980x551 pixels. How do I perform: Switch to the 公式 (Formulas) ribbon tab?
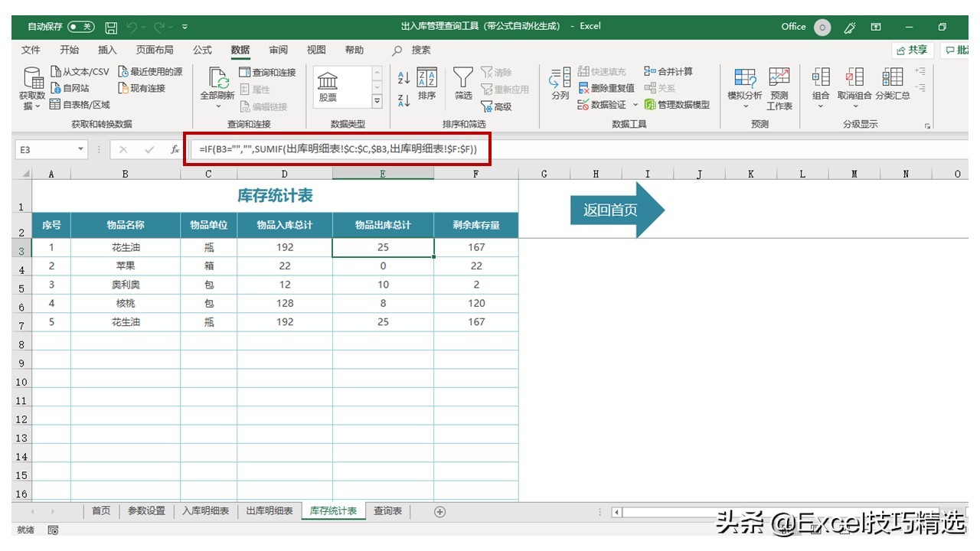(x=201, y=50)
